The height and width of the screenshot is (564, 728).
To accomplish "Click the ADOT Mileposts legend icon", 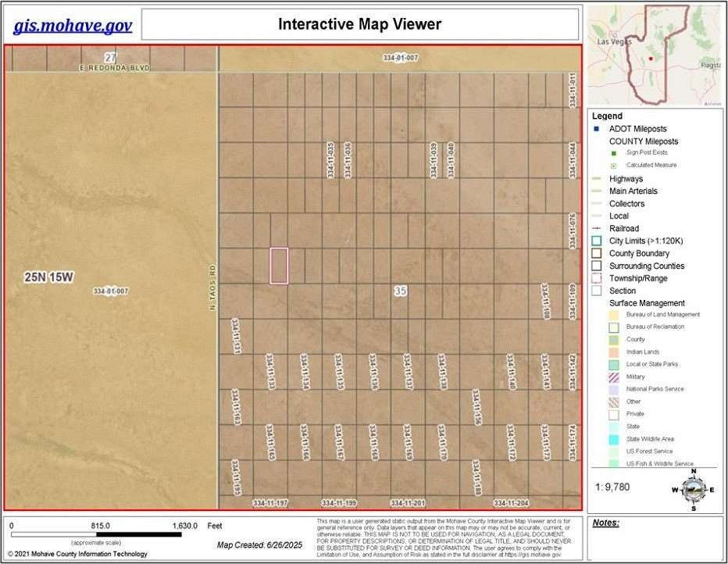I will tap(596, 128).
